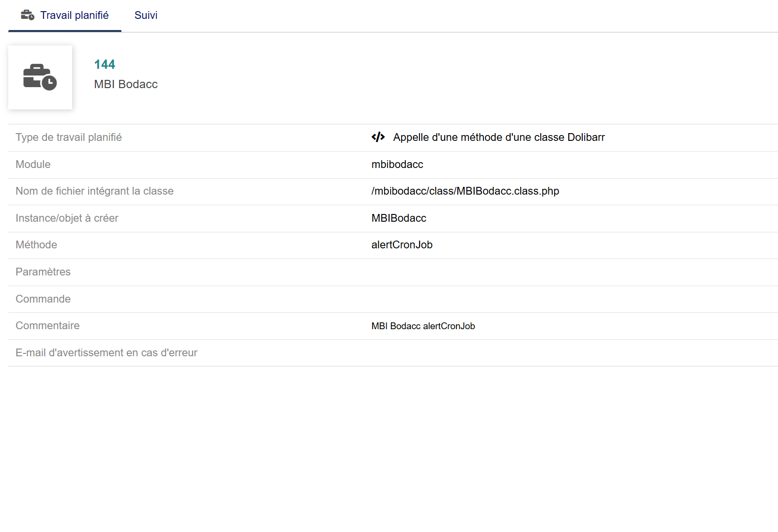This screenshot has height=532, width=778.
Task: Select the file path /mbibodacc/class/MBIBodacc.class.php
Action: [465, 191]
